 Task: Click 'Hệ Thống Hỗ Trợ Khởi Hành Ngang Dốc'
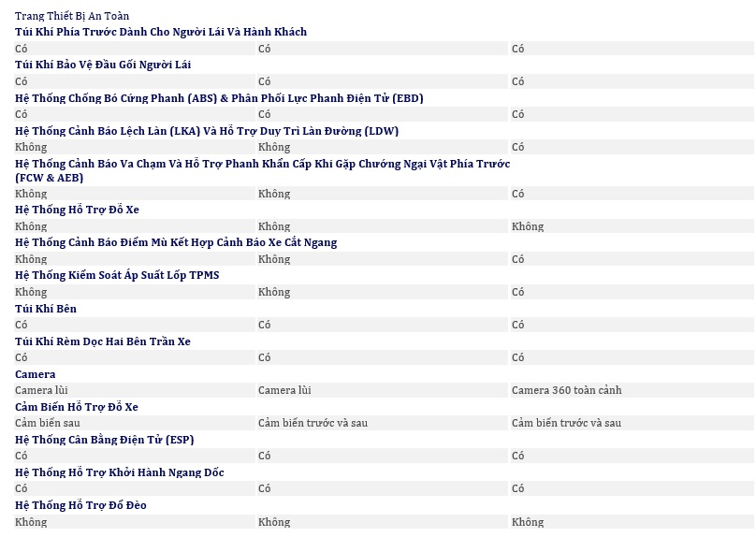(120, 472)
